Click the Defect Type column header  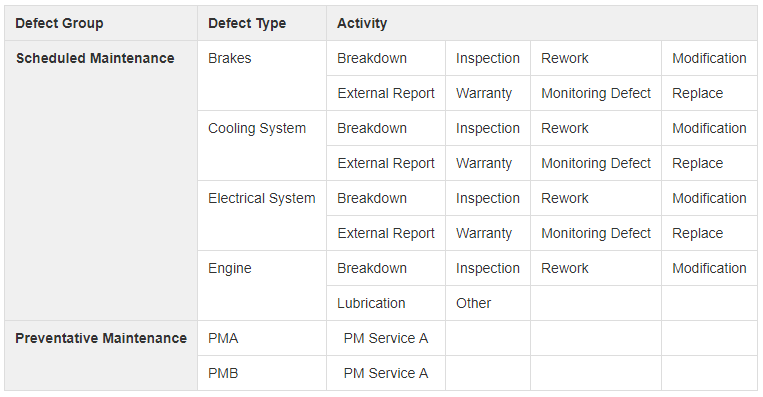[x=262, y=23]
